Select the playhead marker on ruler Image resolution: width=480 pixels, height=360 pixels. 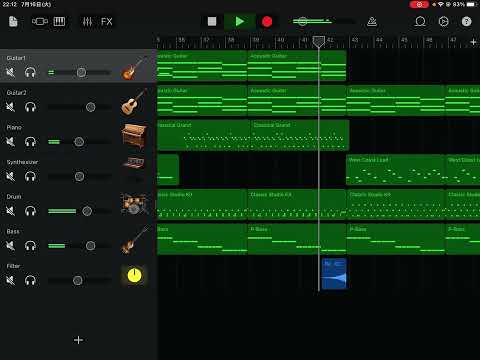319,42
